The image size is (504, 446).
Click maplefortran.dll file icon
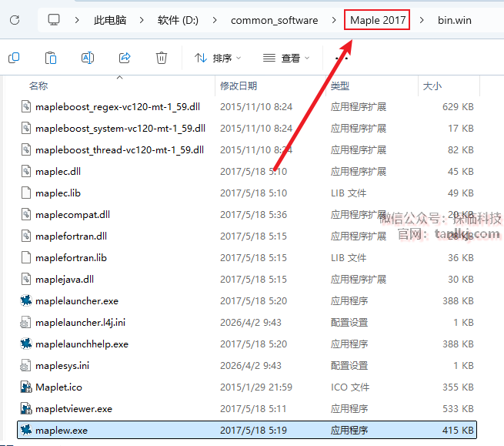pos(26,236)
